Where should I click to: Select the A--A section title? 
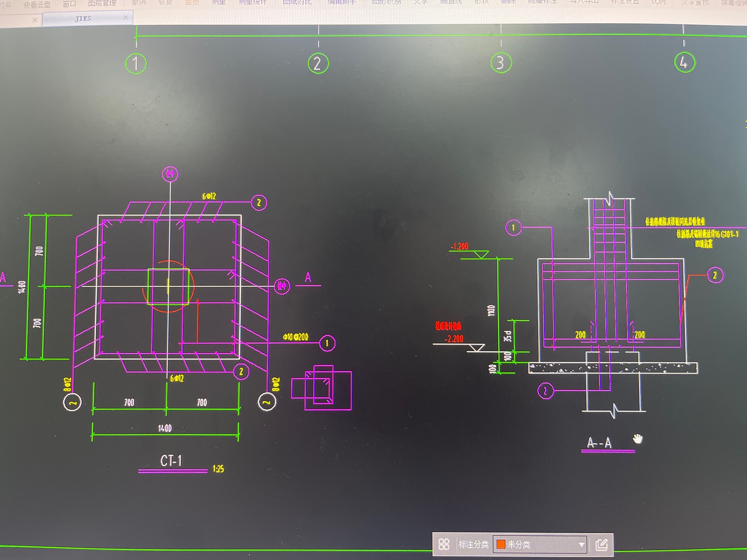pyautogui.click(x=599, y=443)
